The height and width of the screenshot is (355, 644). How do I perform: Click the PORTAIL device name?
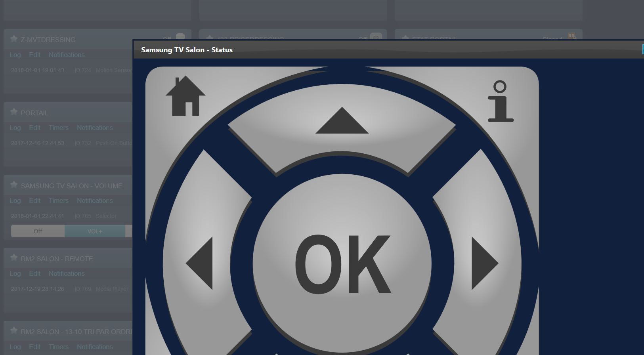(x=34, y=113)
